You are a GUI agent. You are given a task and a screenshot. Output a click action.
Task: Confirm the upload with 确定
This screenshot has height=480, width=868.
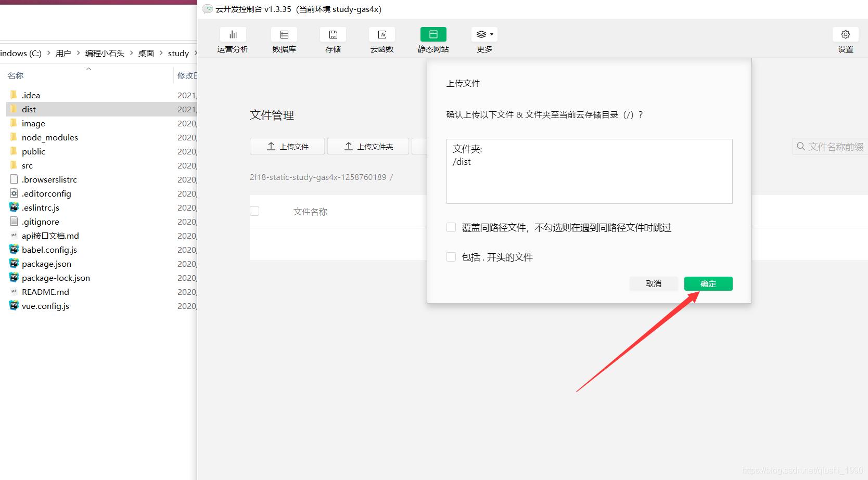pyautogui.click(x=708, y=283)
